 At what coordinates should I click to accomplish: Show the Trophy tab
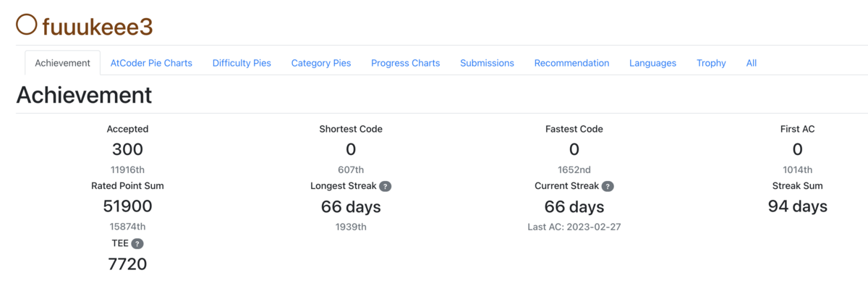click(711, 63)
